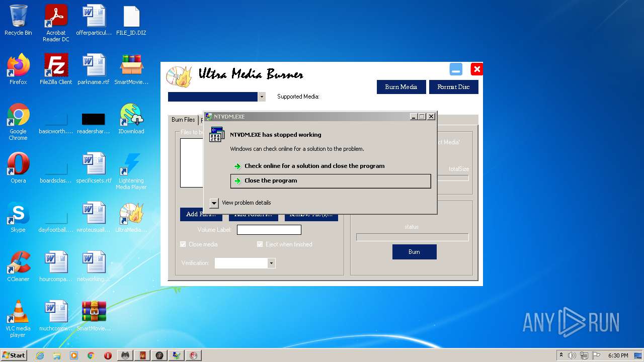Open Opera desktop shortcut

click(18, 168)
